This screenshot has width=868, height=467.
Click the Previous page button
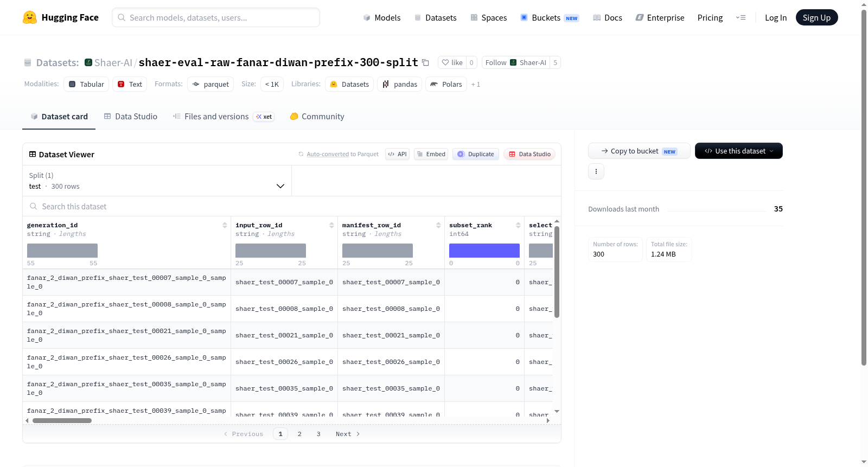(x=244, y=434)
